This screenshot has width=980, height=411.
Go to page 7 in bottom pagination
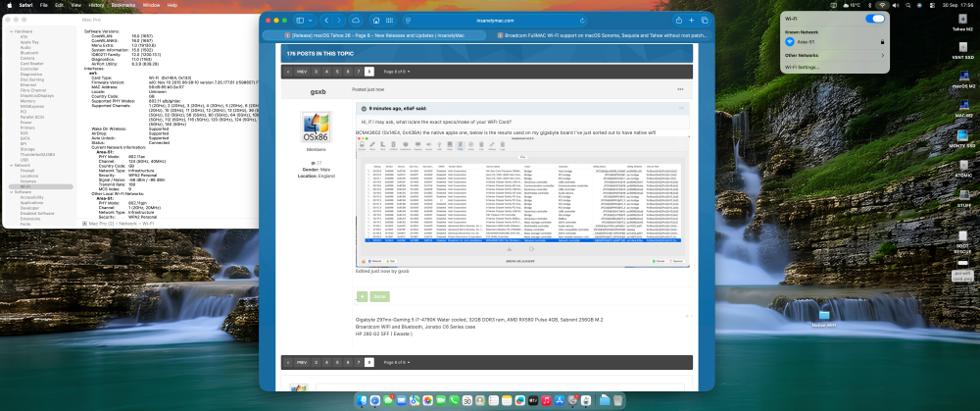(x=358, y=362)
